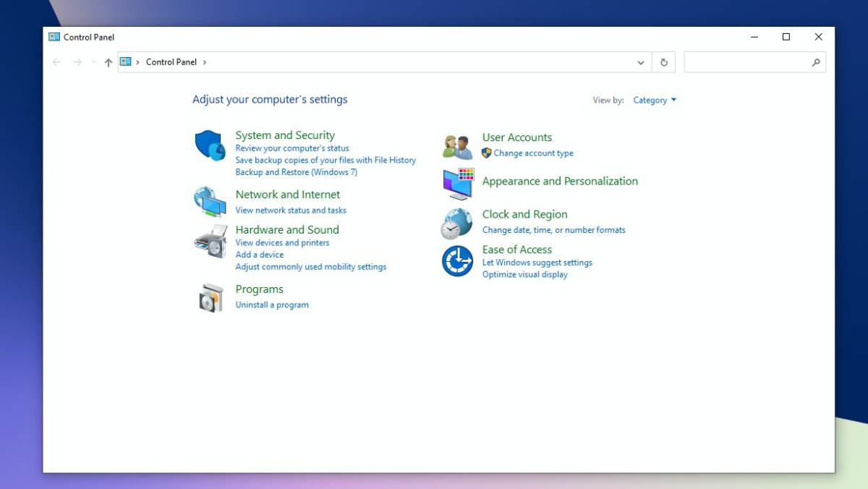Image resolution: width=868 pixels, height=489 pixels.
Task: Open Backup and Restore (Windows 7)
Action: click(x=297, y=172)
